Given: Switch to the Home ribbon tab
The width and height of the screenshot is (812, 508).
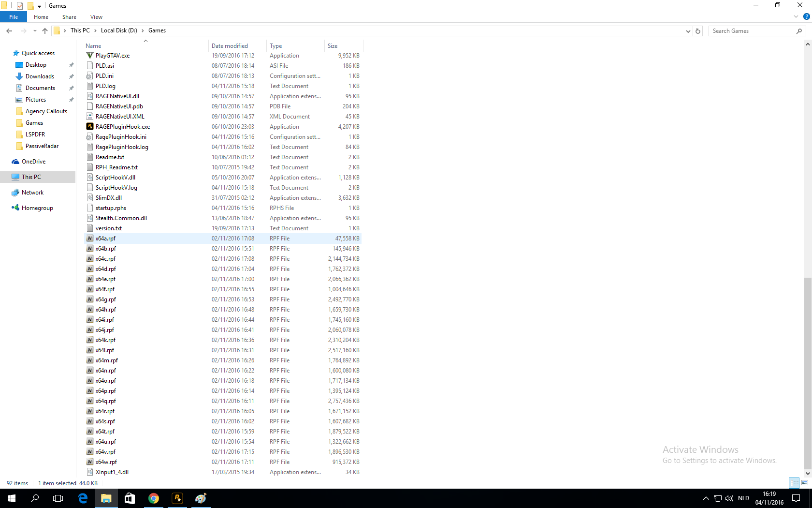Looking at the screenshot, I should pos(41,17).
